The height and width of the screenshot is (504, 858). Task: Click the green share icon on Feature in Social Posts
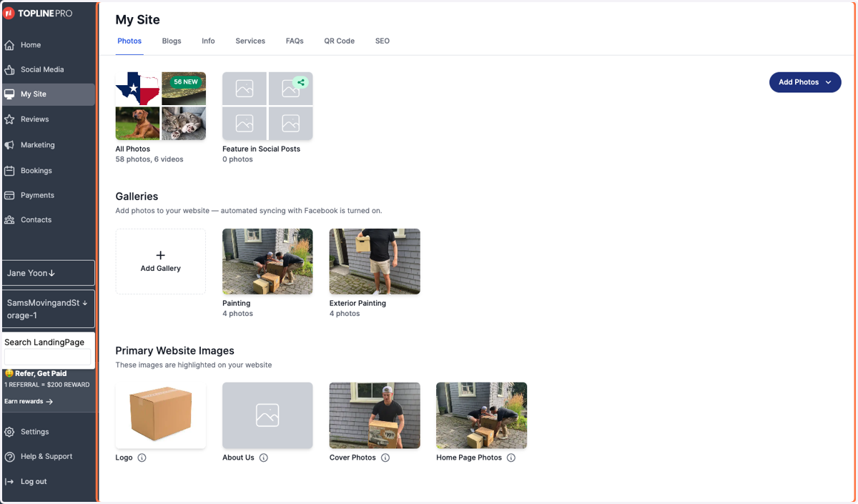[301, 82]
